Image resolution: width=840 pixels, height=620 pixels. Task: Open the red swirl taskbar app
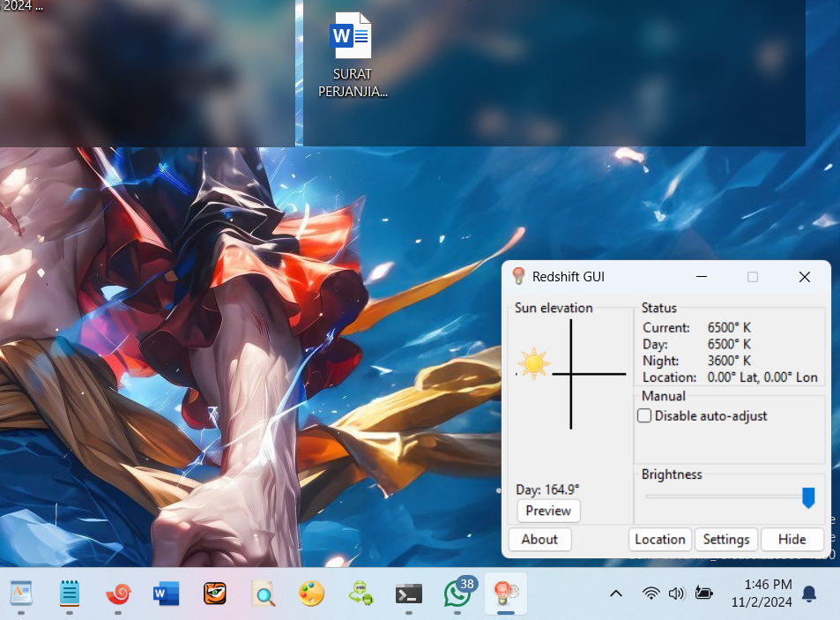pyautogui.click(x=118, y=594)
